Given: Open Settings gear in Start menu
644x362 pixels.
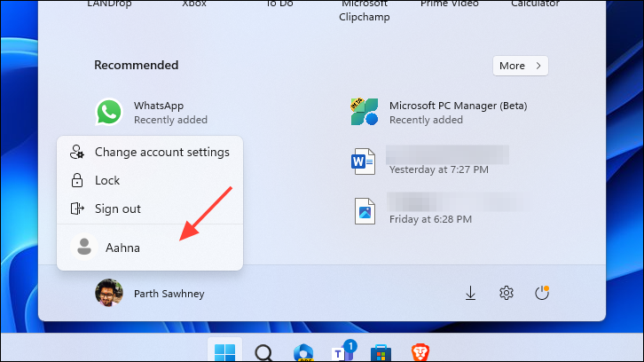Looking at the screenshot, I should coord(506,294).
